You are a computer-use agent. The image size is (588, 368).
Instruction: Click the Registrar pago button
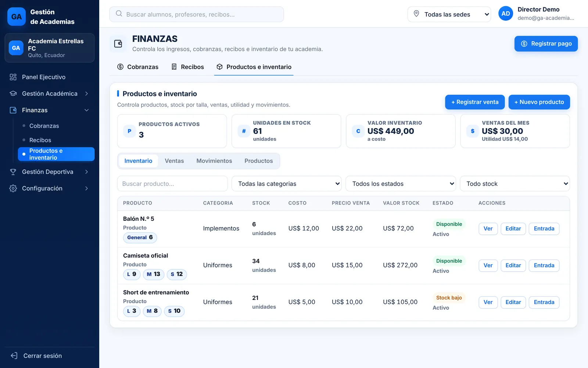coord(546,44)
